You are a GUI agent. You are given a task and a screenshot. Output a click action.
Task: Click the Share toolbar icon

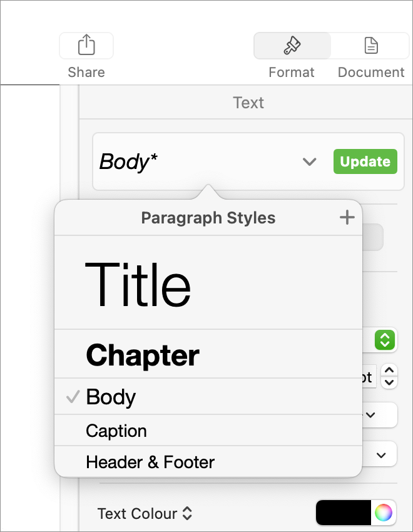(x=86, y=46)
